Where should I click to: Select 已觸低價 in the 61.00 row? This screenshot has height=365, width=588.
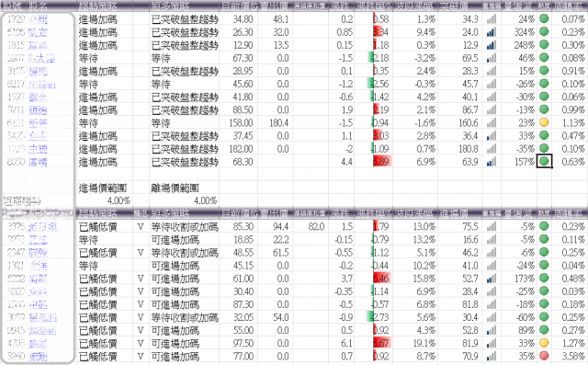(98, 279)
